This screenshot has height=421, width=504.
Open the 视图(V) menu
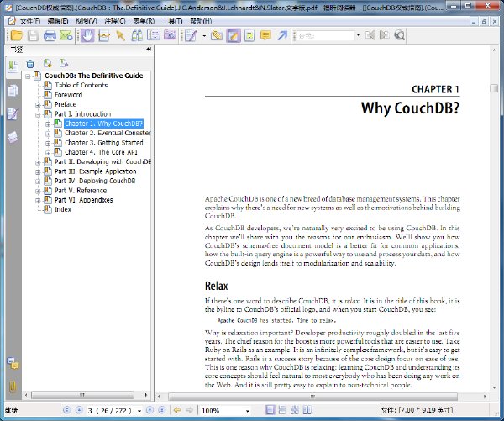click(87, 21)
